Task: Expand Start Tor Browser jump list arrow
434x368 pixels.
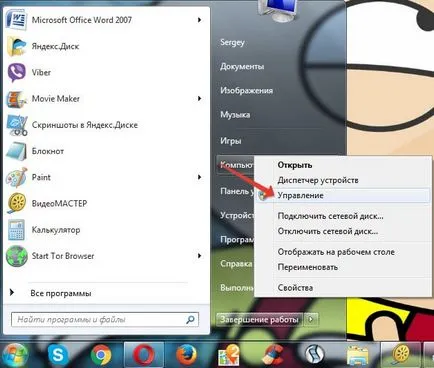Action: click(x=199, y=256)
